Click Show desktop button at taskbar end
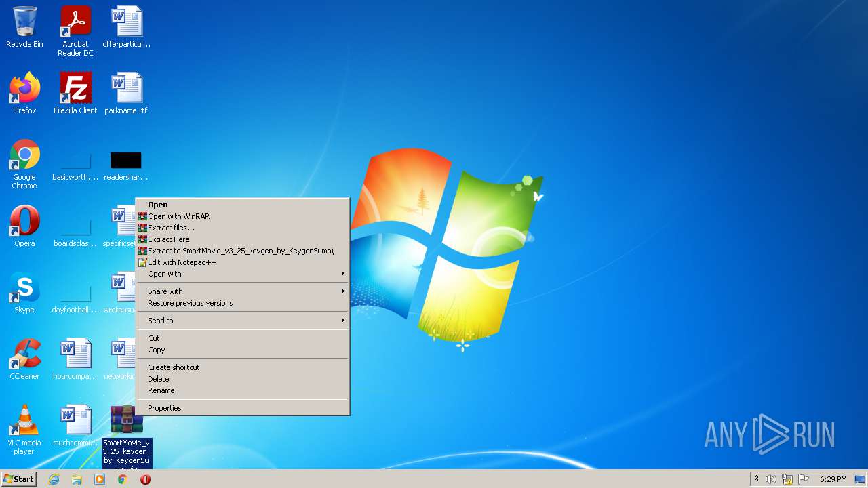The width and height of the screenshot is (868, 488). (860, 479)
